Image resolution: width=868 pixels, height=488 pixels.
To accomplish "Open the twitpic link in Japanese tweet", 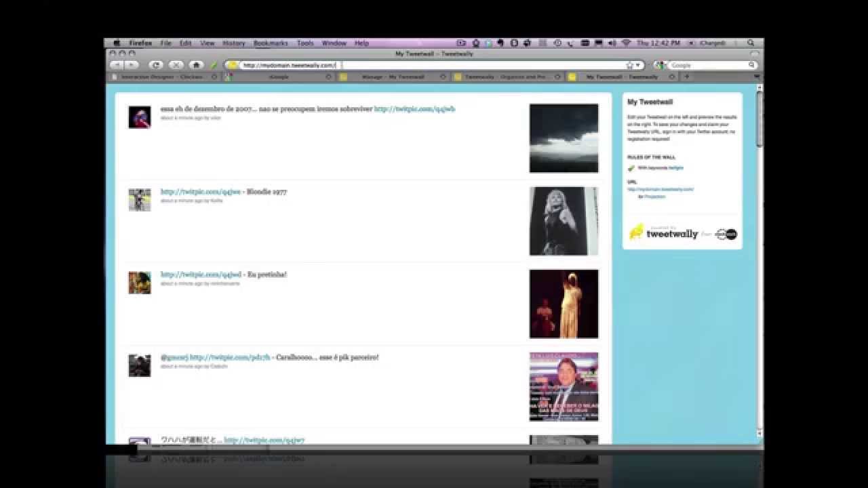I will (264, 440).
